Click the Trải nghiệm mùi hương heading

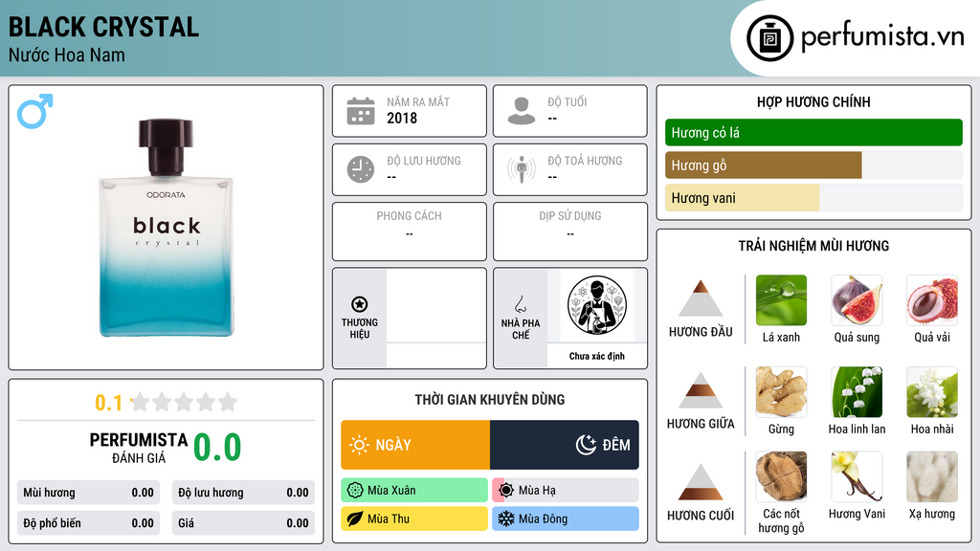pos(813,246)
